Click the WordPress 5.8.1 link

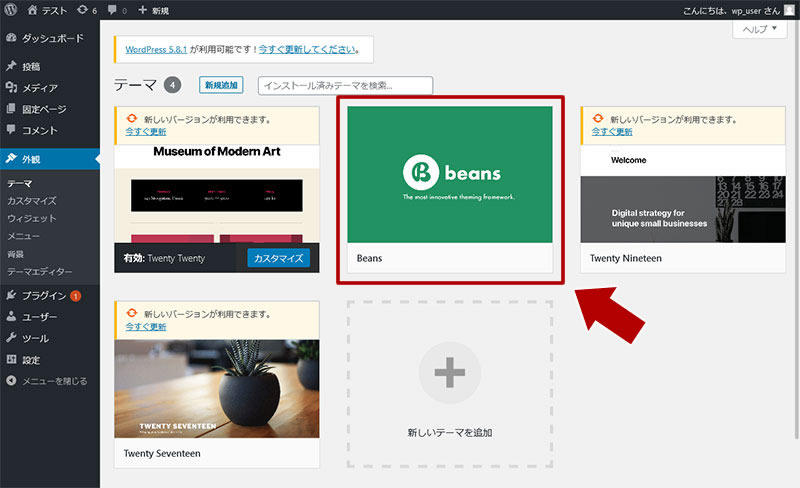(x=156, y=50)
